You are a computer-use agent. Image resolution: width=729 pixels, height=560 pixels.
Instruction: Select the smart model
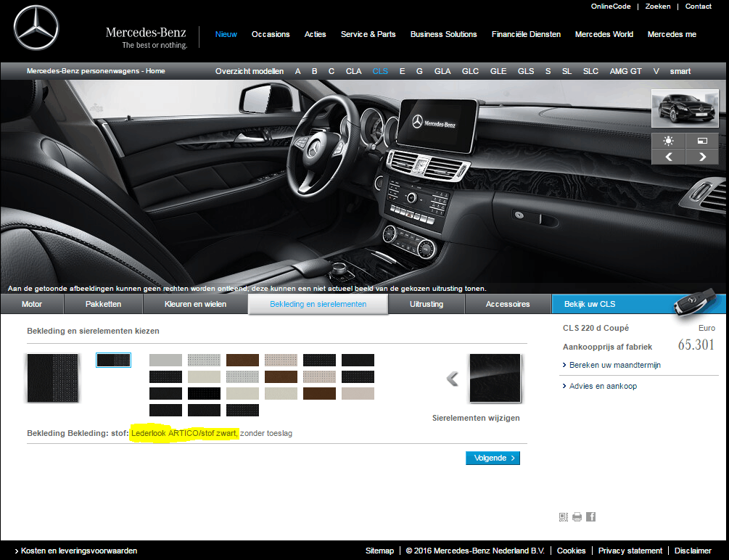(x=680, y=71)
